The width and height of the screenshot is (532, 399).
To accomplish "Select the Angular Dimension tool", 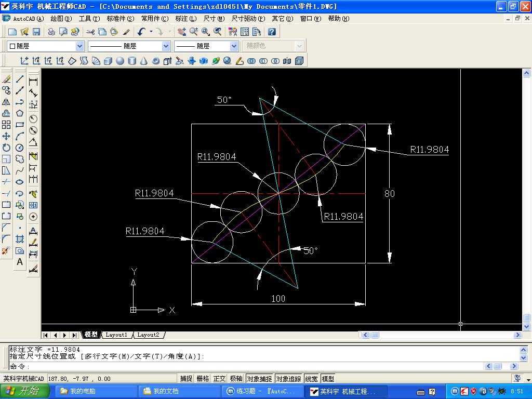I will [x=33, y=142].
